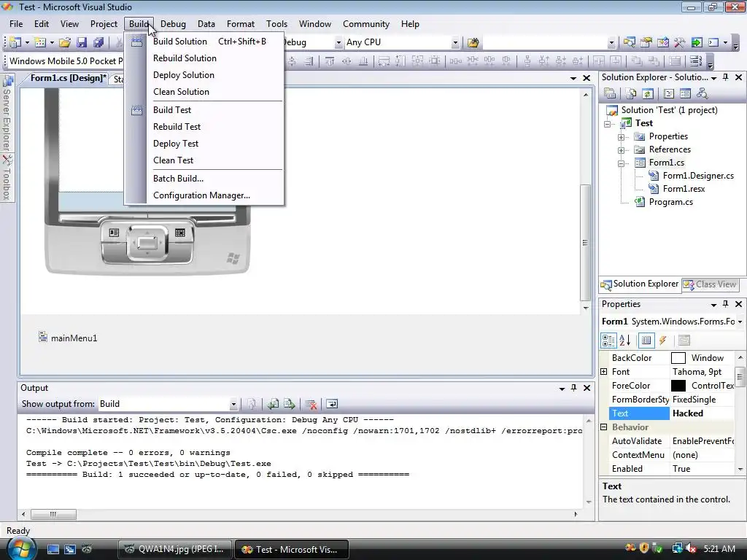The width and height of the screenshot is (747, 560).
Task: Click Show All Files in Solution Explorer
Action: [x=631, y=93]
